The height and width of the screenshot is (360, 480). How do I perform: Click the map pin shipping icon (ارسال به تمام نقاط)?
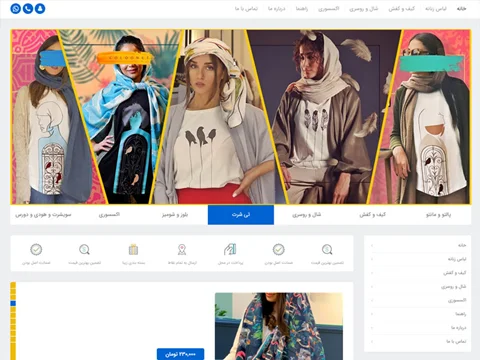point(182,249)
